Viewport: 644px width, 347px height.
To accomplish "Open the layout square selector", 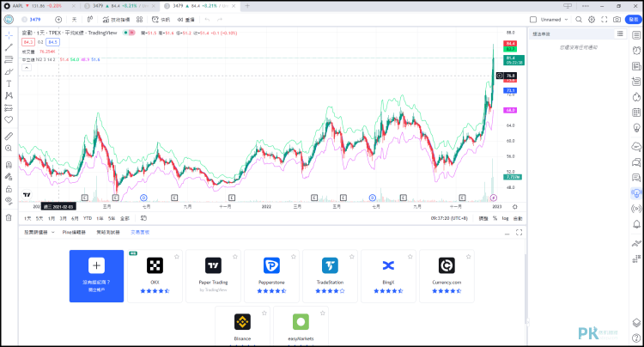I will (x=533, y=19).
